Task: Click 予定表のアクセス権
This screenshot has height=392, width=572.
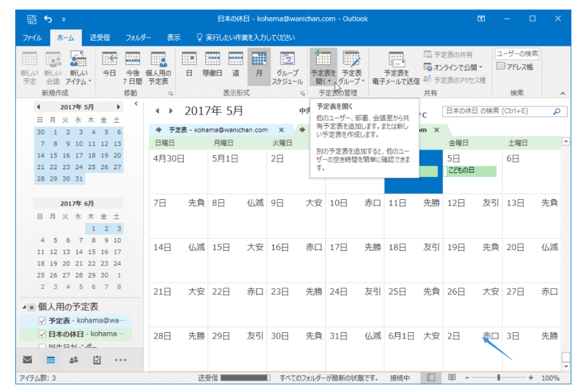Action: pyautogui.click(x=454, y=80)
